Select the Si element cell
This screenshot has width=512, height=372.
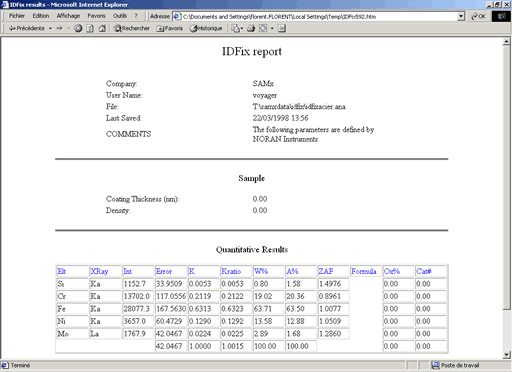(72, 284)
